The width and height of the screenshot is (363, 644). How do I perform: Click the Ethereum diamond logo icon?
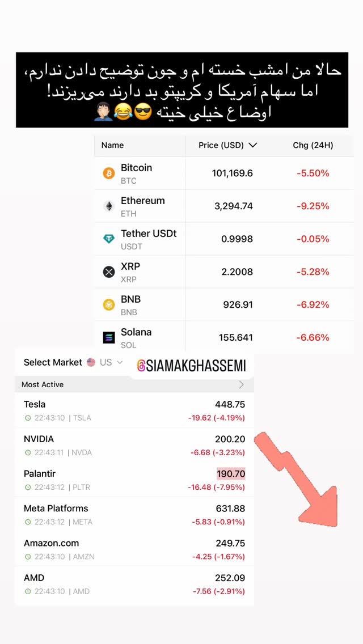109,206
